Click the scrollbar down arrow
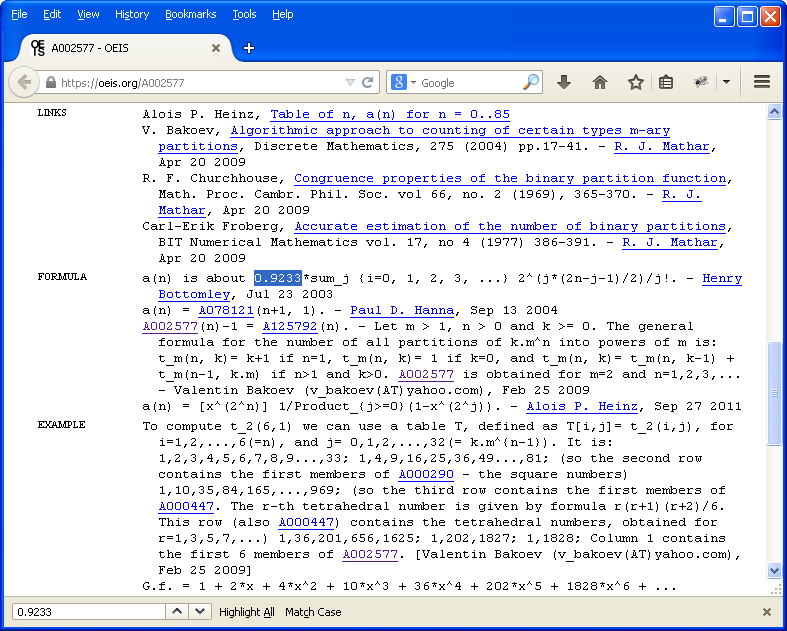This screenshot has height=631, width=787. (x=774, y=571)
